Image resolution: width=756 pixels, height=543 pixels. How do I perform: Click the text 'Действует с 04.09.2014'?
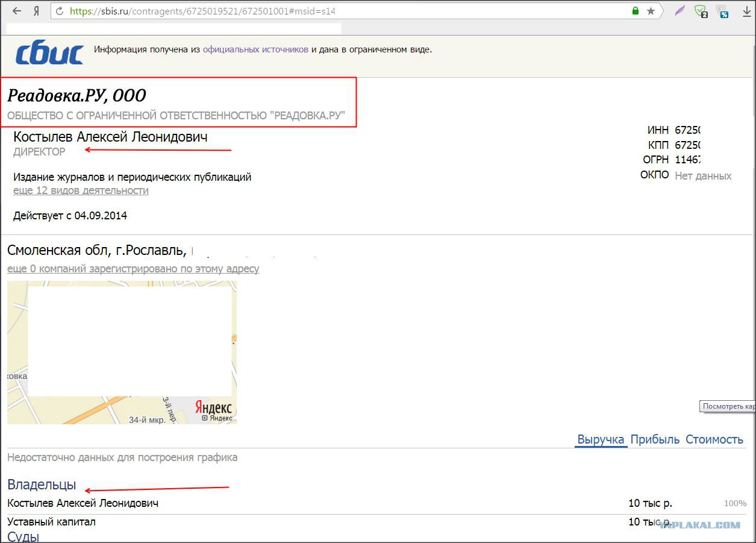coord(70,215)
